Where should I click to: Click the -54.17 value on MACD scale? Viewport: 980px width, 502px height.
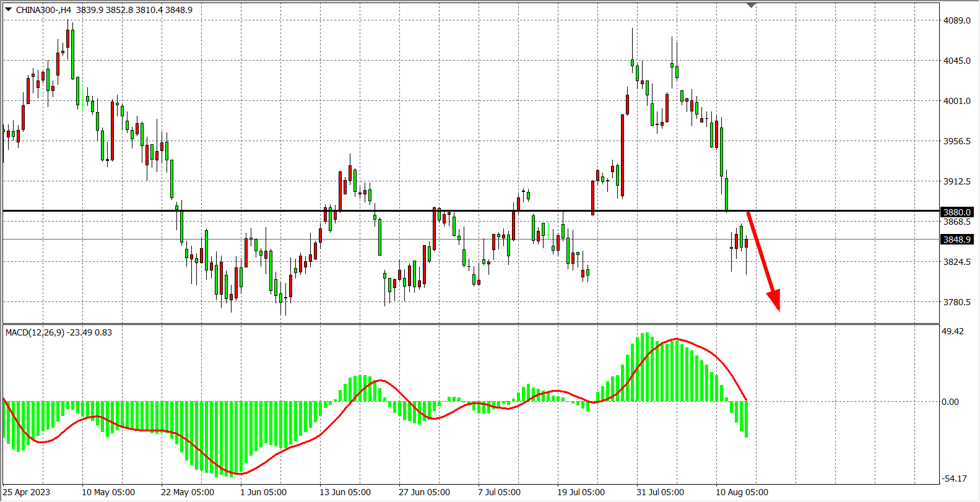pos(953,478)
